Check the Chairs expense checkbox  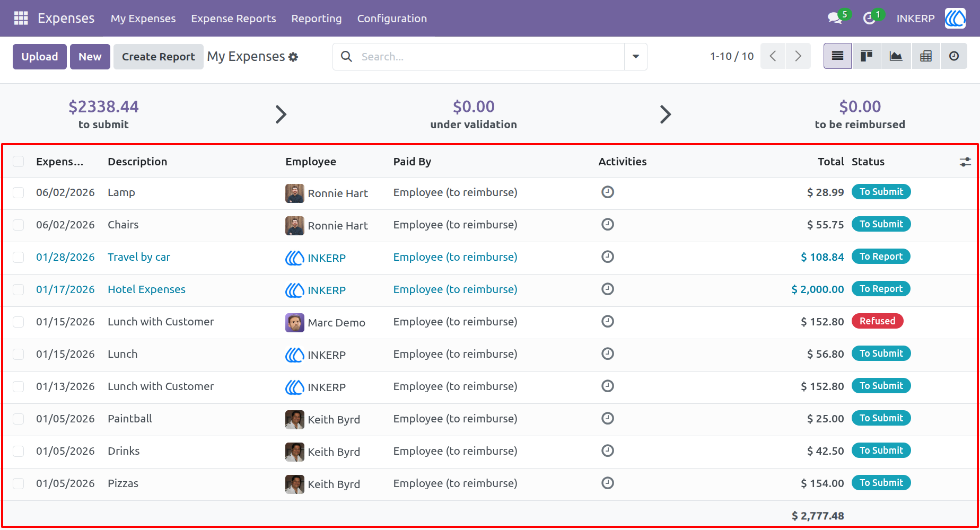tap(19, 225)
